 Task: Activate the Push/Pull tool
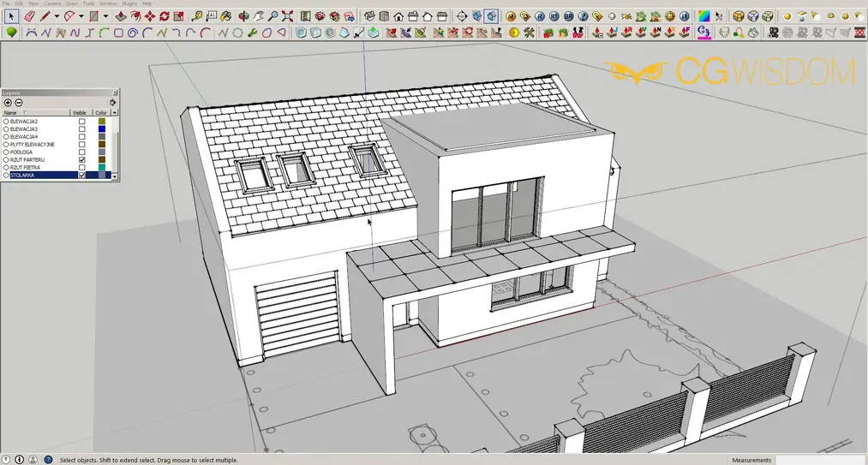121,16
